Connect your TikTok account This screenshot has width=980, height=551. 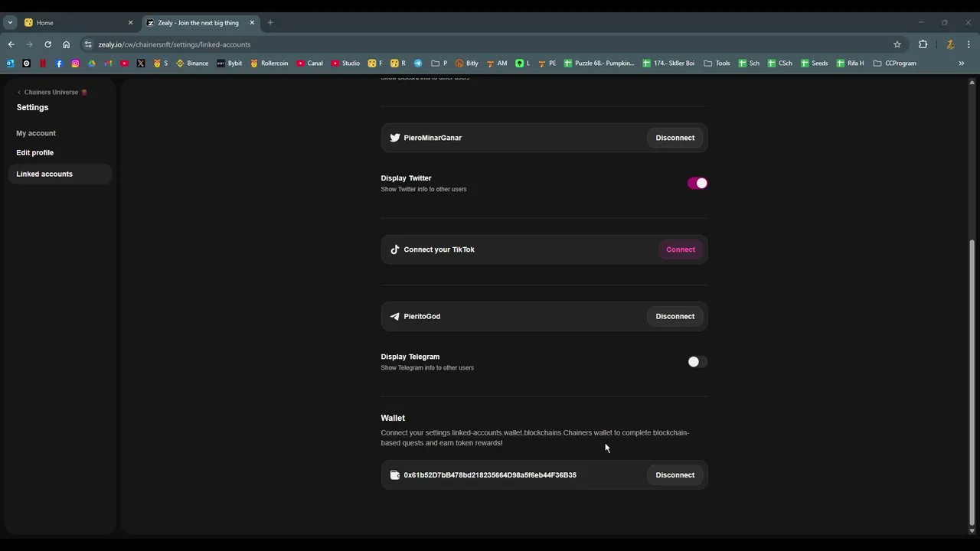click(x=680, y=249)
